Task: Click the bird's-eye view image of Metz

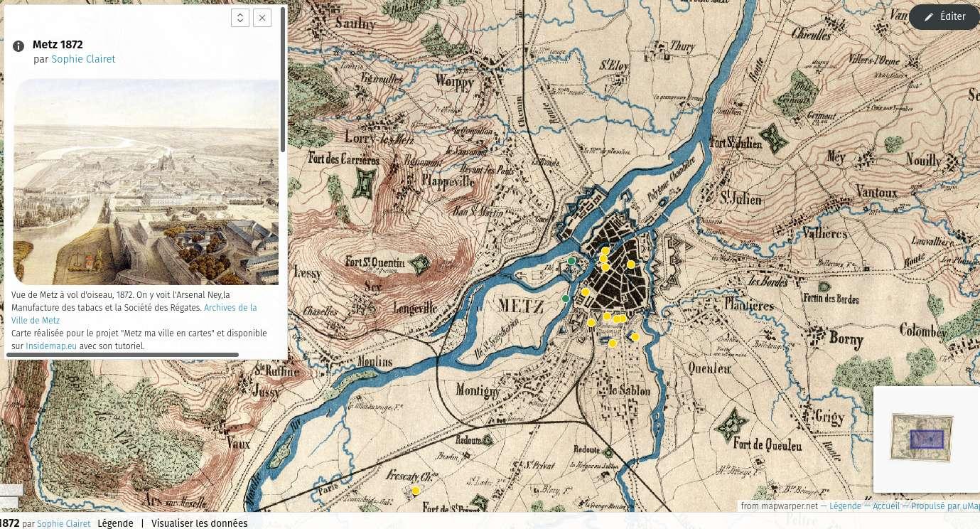Action: 146,181
